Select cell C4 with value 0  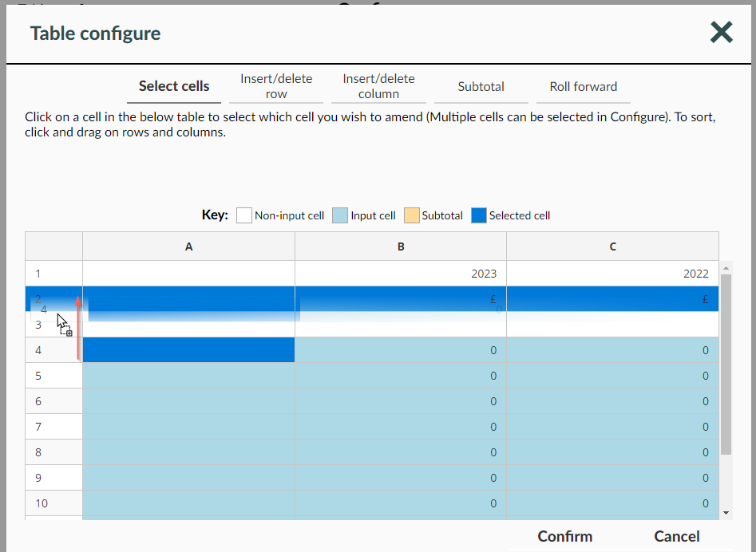pos(612,350)
